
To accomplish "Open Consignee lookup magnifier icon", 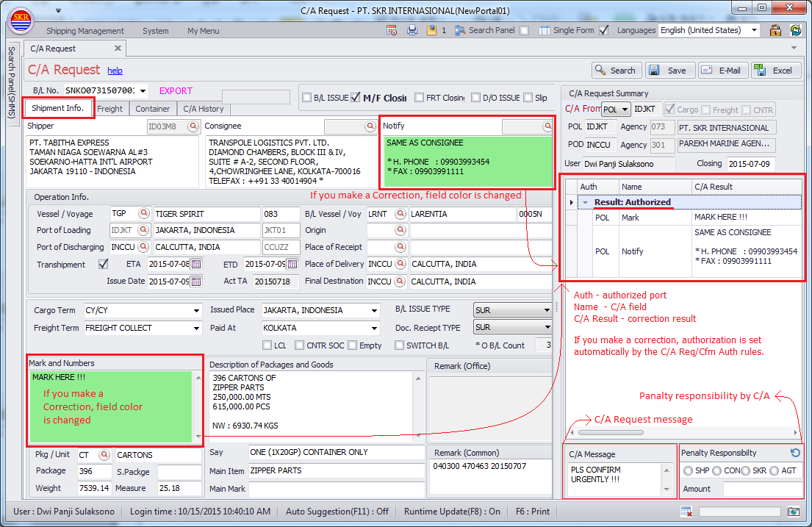I will (370, 126).
